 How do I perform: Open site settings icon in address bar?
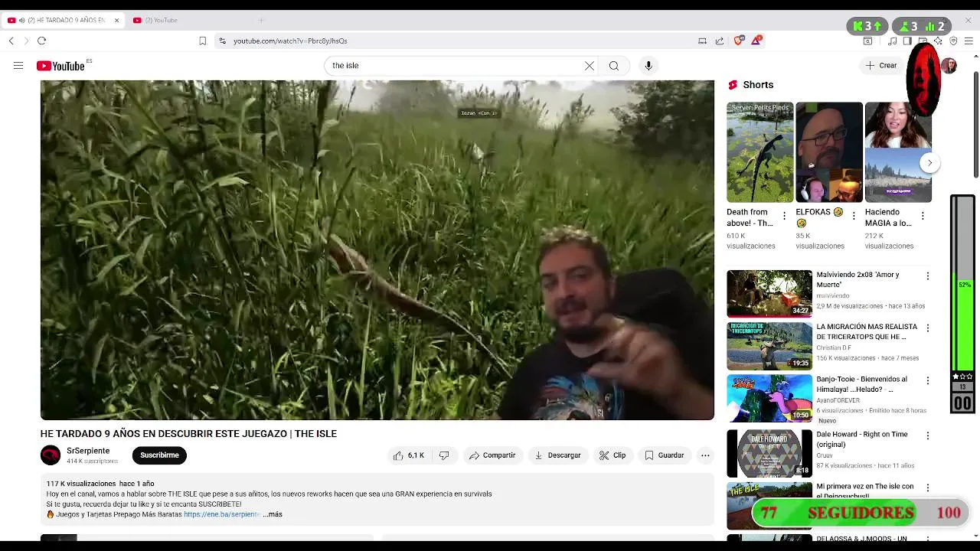222,41
